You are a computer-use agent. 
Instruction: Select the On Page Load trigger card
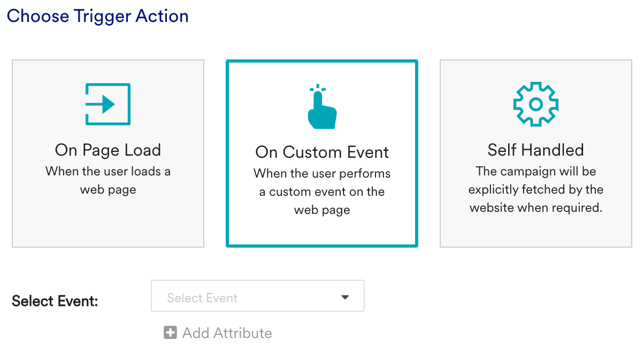coord(107,153)
